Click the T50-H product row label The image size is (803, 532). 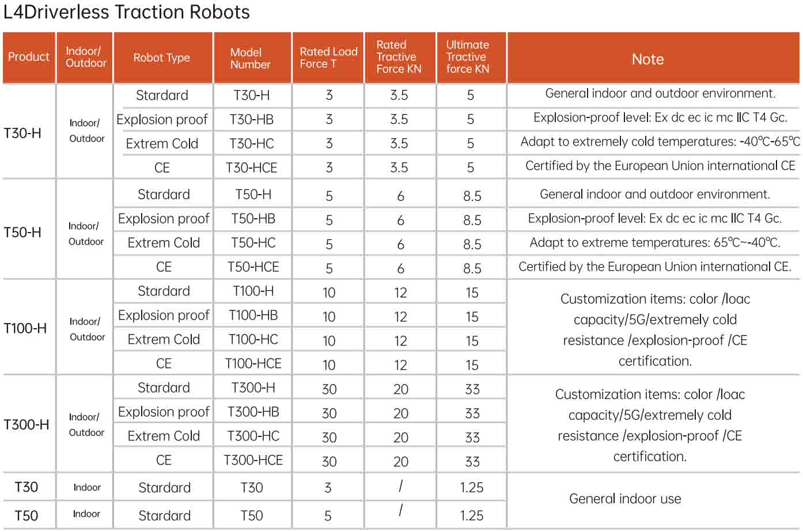[x=23, y=233]
